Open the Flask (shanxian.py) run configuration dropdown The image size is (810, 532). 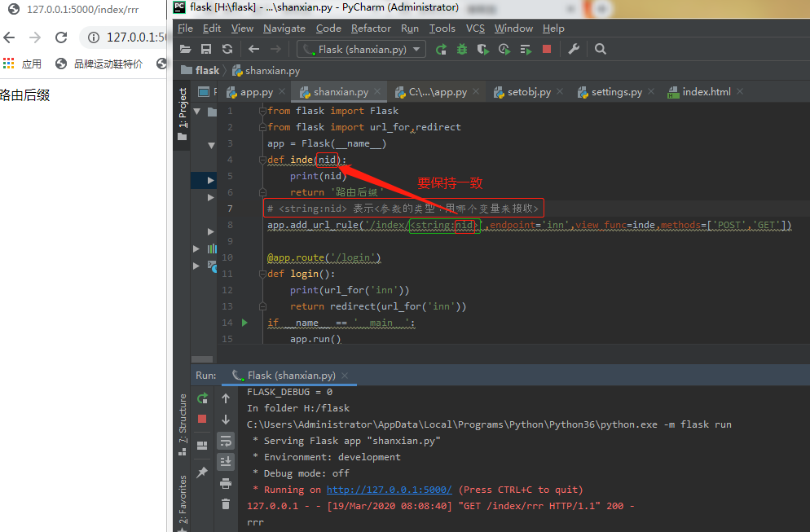[361, 49]
